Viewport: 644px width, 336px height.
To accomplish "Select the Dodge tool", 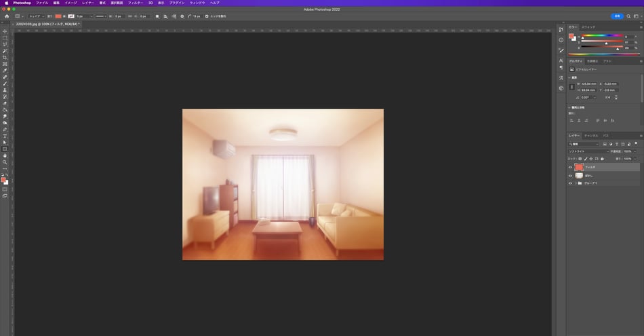I will (5, 123).
